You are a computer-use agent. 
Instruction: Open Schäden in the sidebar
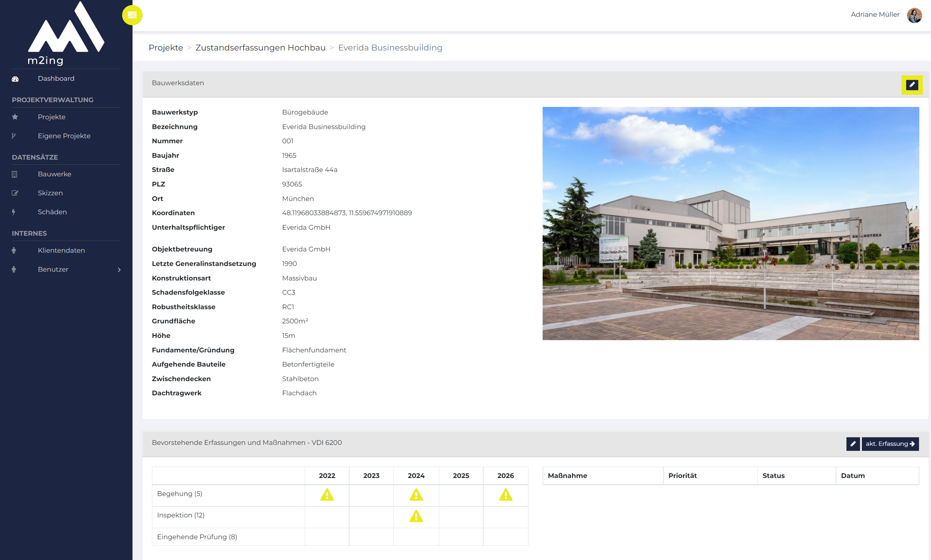(52, 212)
